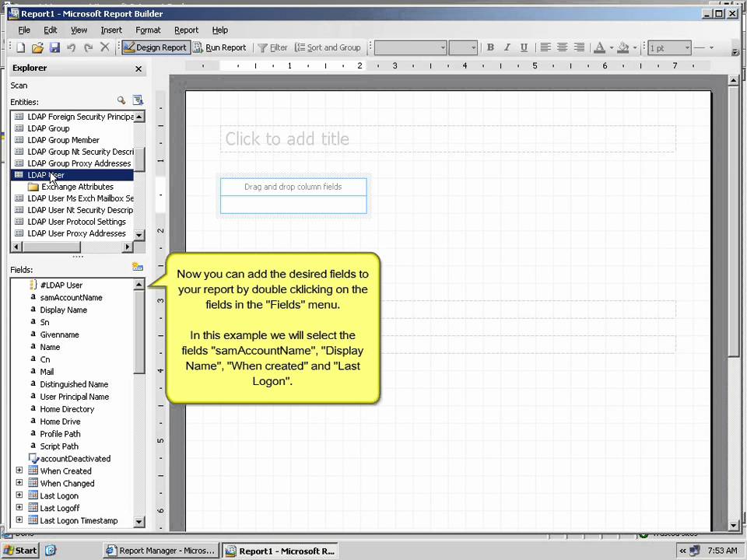Open the Format menu
This screenshot has width=747, height=560.
coord(148,30)
